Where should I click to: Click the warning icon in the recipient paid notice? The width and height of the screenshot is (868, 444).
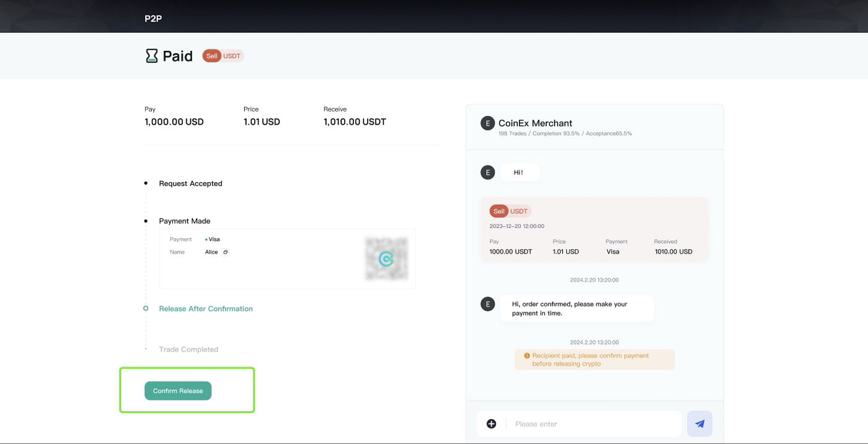click(526, 355)
